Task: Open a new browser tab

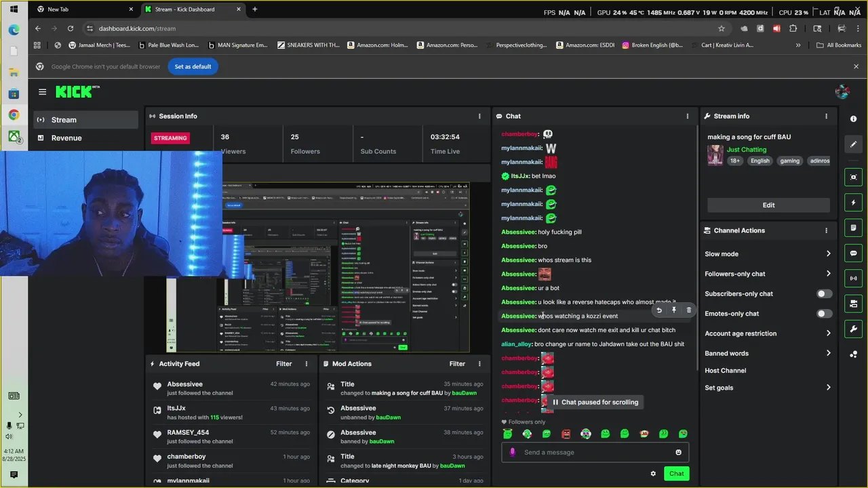Action: click(255, 9)
